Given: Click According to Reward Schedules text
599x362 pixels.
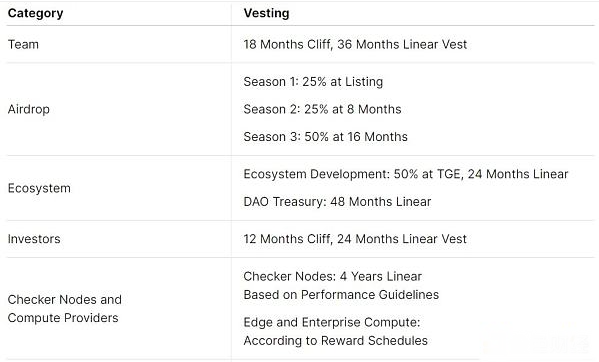Looking at the screenshot, I should click(335, 341).
